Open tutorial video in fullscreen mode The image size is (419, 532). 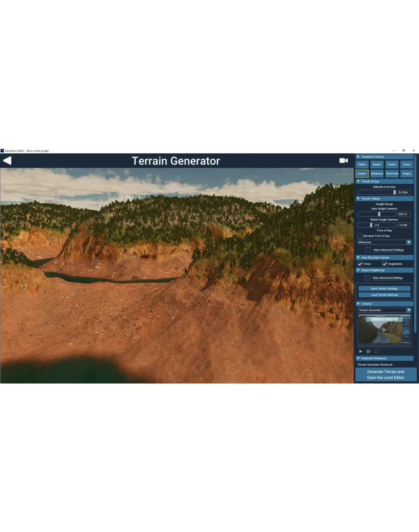tap(376, 351)
